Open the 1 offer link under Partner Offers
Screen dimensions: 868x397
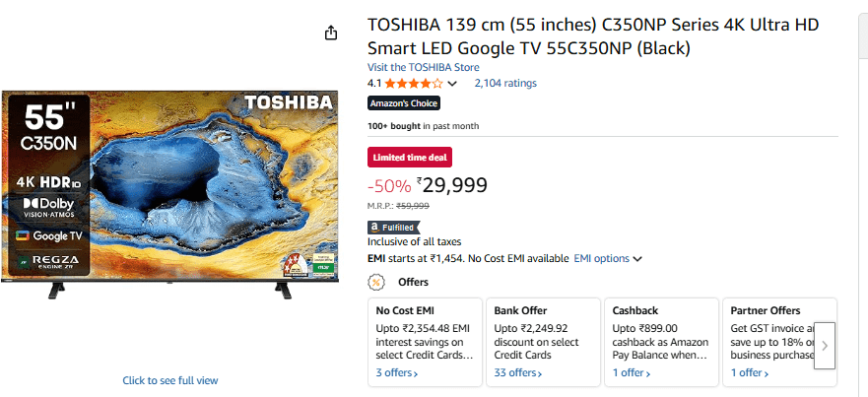[750, 373]
